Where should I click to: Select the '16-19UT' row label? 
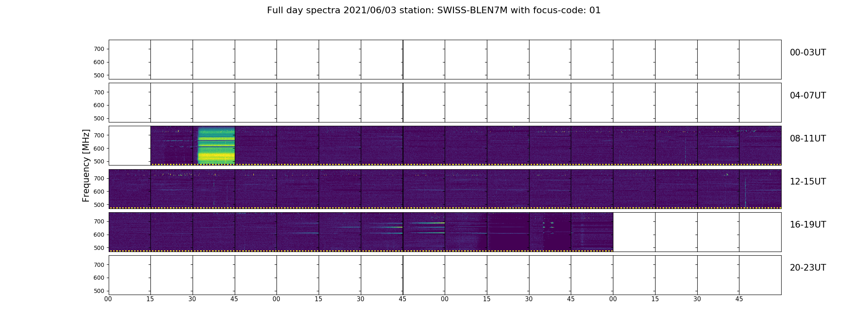pos(808,225)
